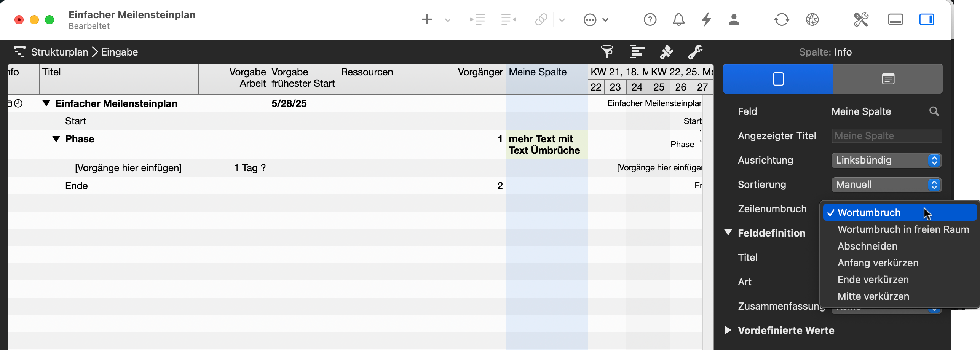Click the Strukturplan breadcrumb

tap(60, 52)
